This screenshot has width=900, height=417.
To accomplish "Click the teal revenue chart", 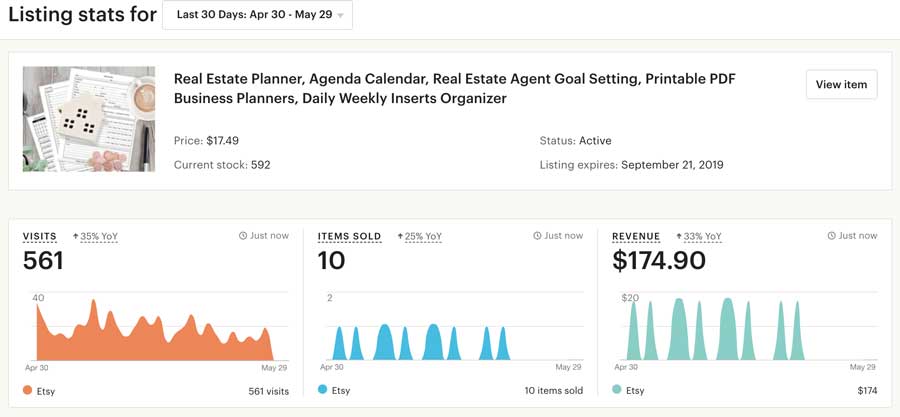I will click(717, 329).
